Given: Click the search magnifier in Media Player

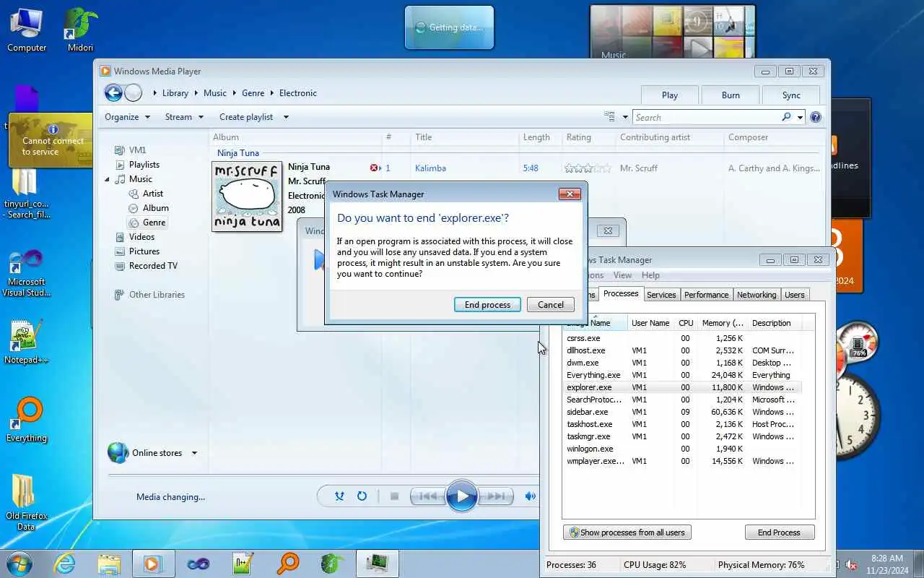Looking at the screenshot, I should coord(786,117).
